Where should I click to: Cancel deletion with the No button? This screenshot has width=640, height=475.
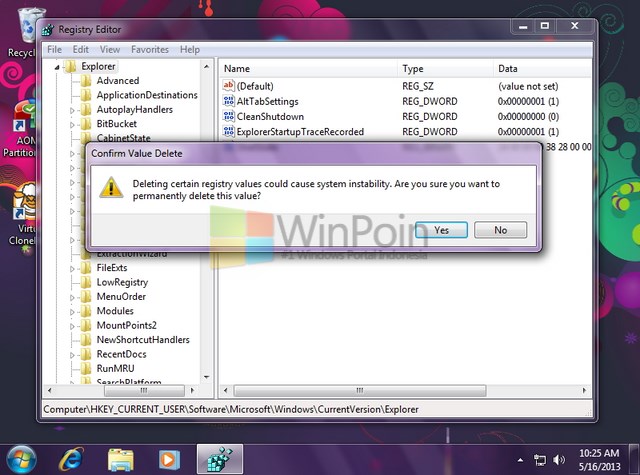click(500, 230)
